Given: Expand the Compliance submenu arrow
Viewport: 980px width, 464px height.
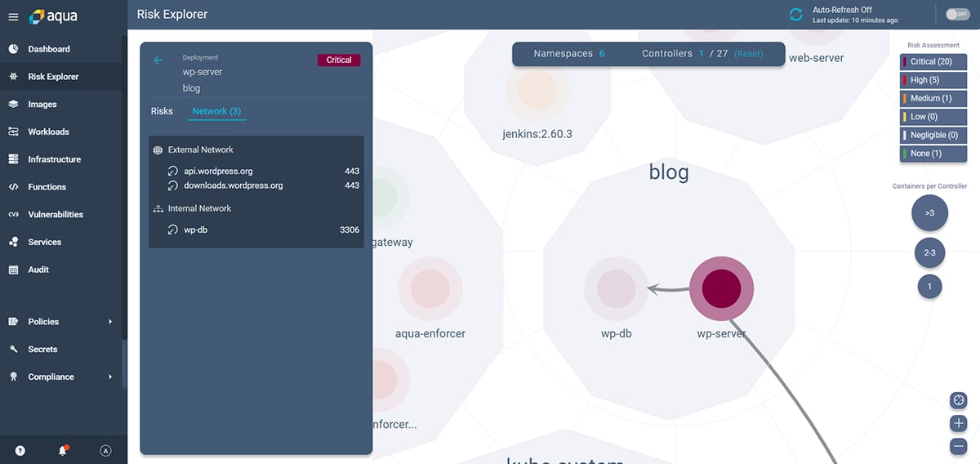Looking at the screenshot, I should [110, 377].
